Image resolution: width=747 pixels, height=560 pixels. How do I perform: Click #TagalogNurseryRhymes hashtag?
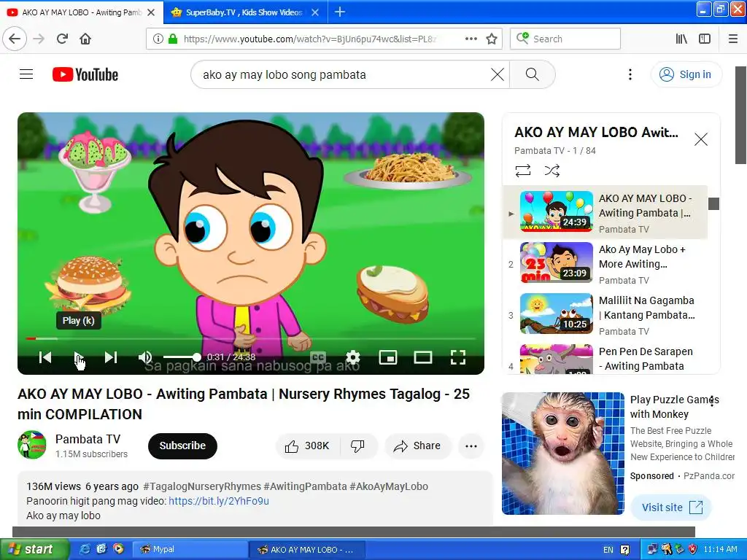point(202,486)
